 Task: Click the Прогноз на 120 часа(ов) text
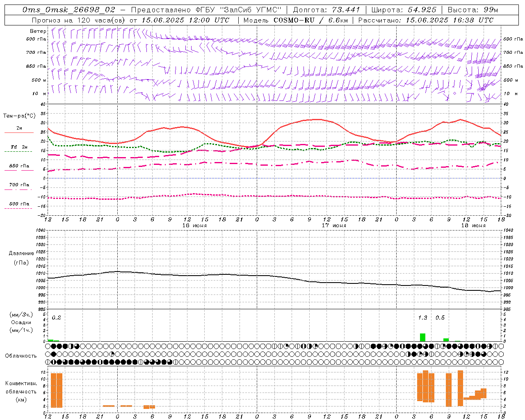[79, 20]
